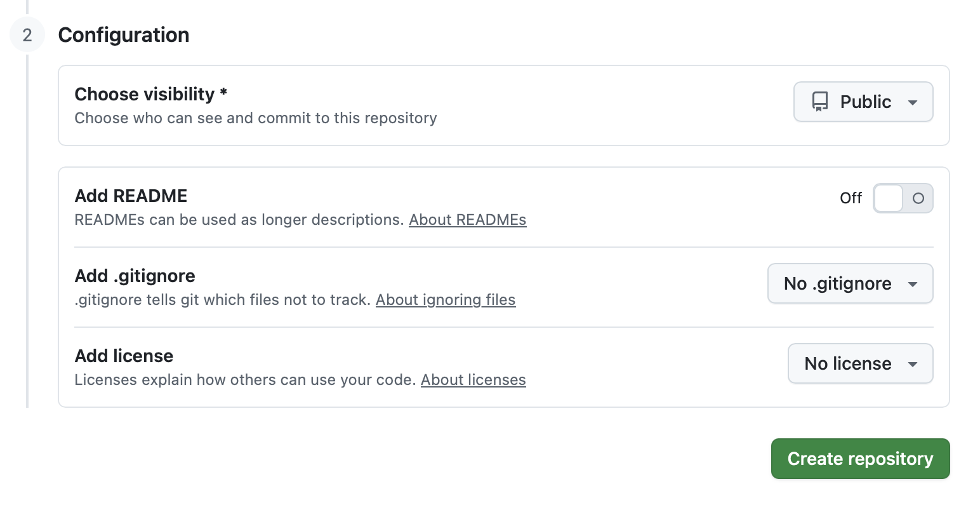Click the caret arrow in the Public button
Viewport: 980px width, 512px height.
(913, 102)
